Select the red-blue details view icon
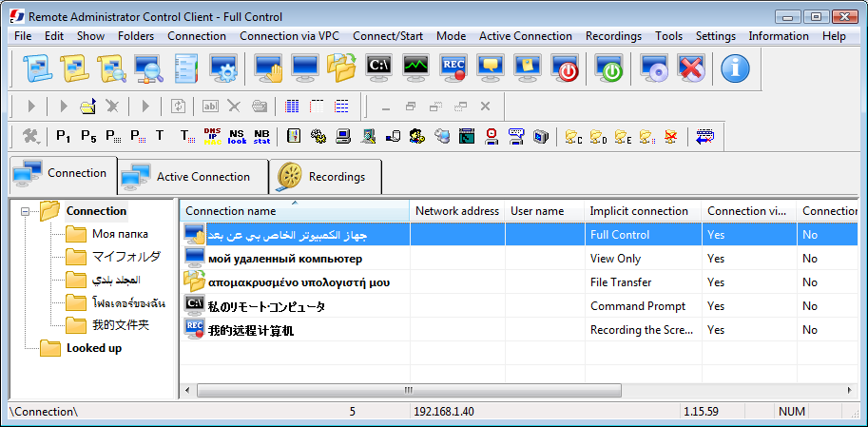This screenshot has width=868, height=427. coord(341,106)
